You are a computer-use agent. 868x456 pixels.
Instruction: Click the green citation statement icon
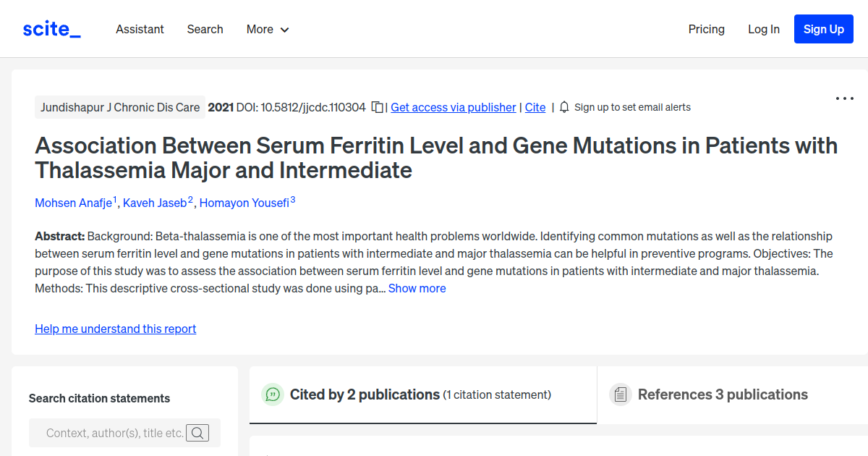pyautogui.click(x=272, y=394)
